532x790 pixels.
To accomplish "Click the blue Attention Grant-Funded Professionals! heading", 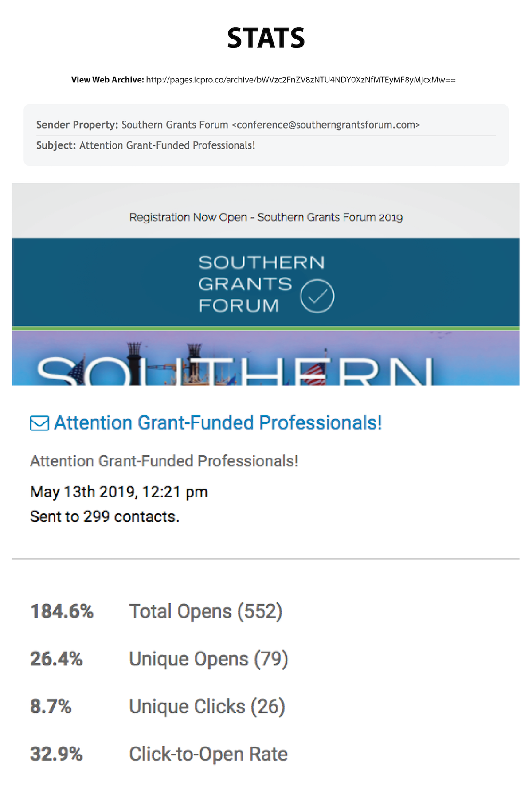I will click(218, 423).
